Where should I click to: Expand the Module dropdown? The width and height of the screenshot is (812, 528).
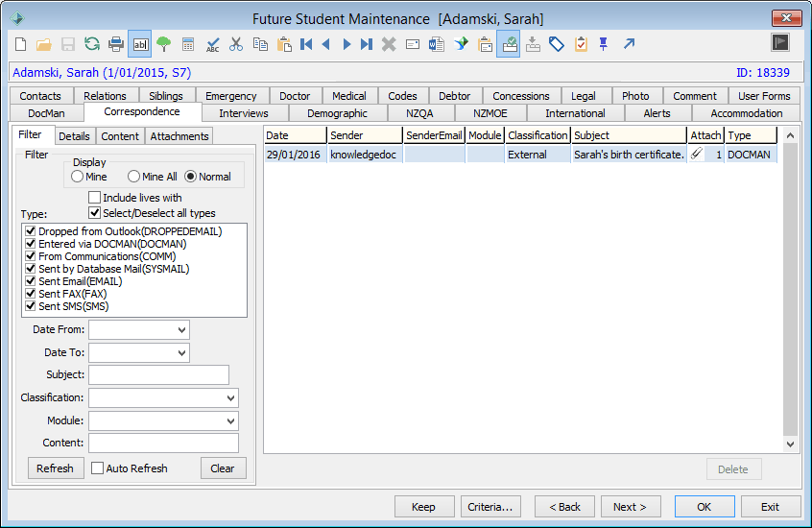[230, 421]
